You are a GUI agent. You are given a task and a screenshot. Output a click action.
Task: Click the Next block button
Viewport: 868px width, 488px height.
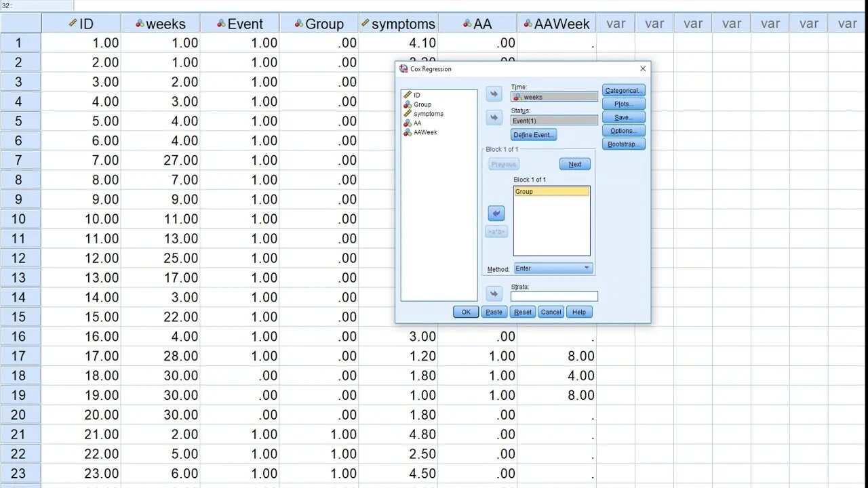point(575,164)
